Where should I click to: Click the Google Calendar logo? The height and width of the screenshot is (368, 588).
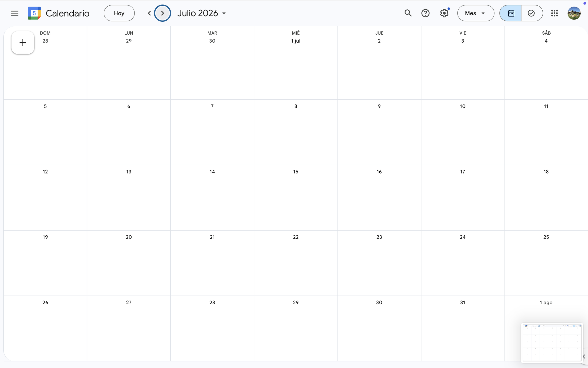point(34,13)
